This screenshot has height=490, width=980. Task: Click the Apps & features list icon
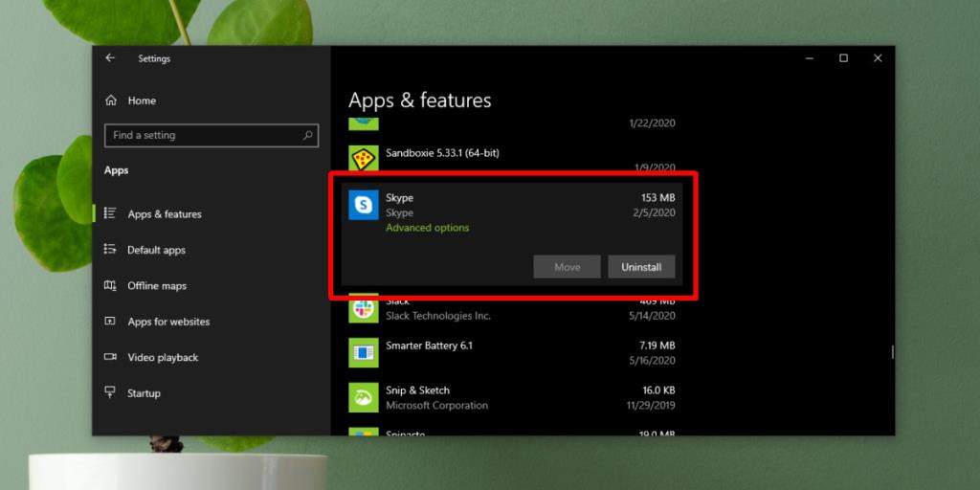110,213
